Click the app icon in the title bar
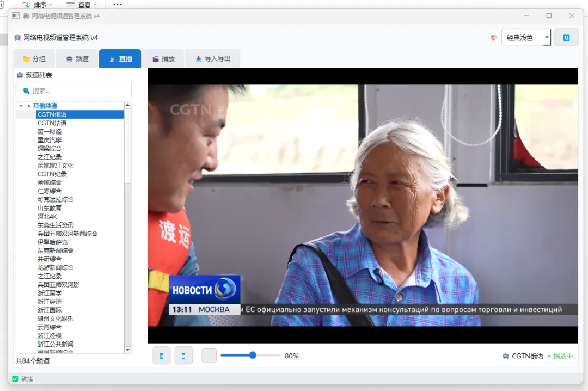The height and width of the screenshot is (391, 588). [x=16, y=15]
